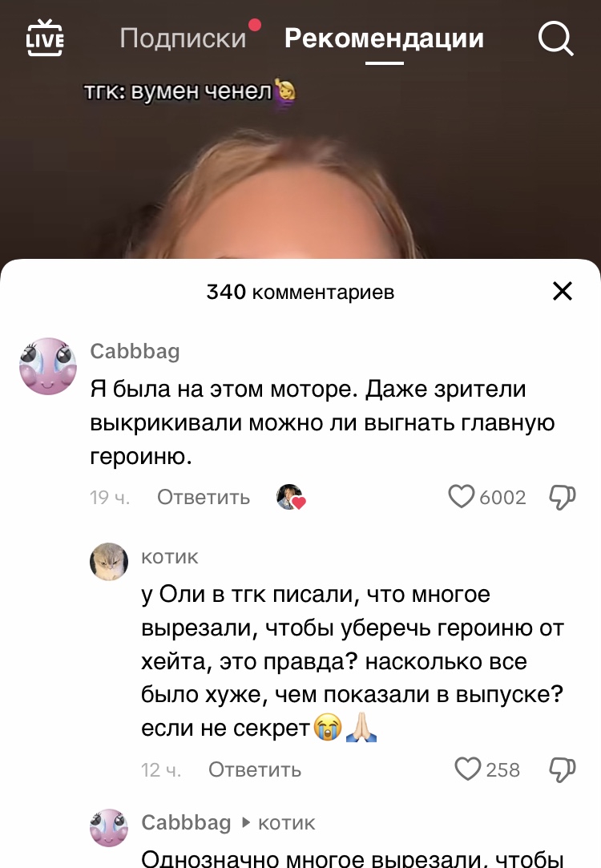
Task: Like Cabbbag's comment with heart icon
Action: 461,497
